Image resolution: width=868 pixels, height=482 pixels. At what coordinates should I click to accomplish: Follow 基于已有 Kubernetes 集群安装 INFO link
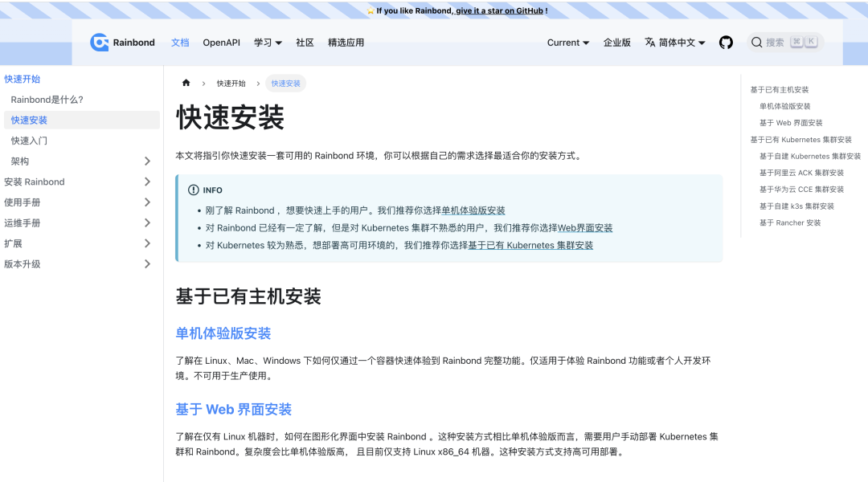coord(531,245)
